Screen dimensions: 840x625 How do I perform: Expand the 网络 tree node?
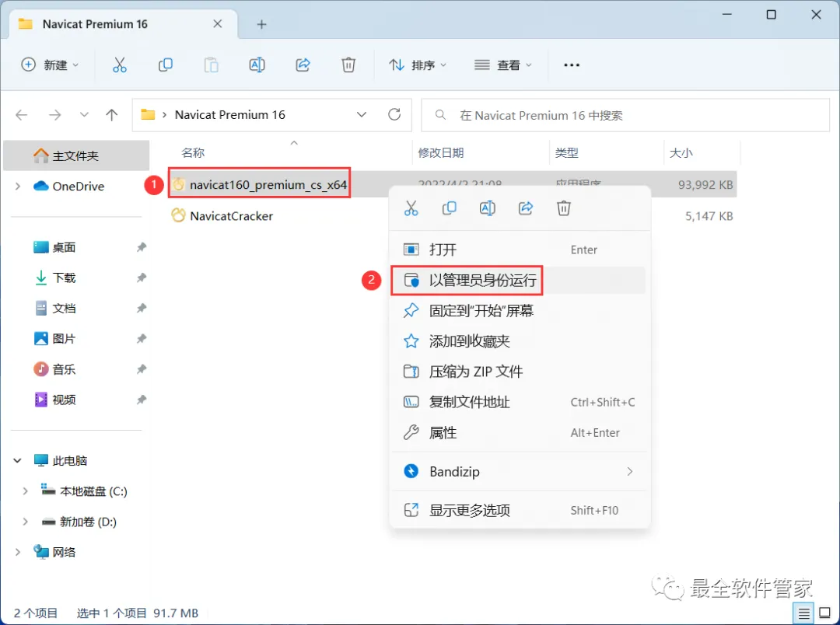[18, 552]
